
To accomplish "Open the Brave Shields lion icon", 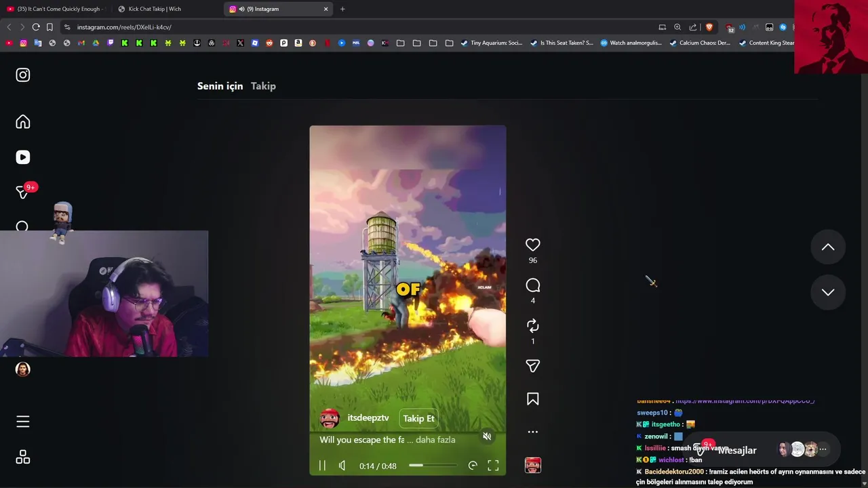I will [x=709, y=27].
